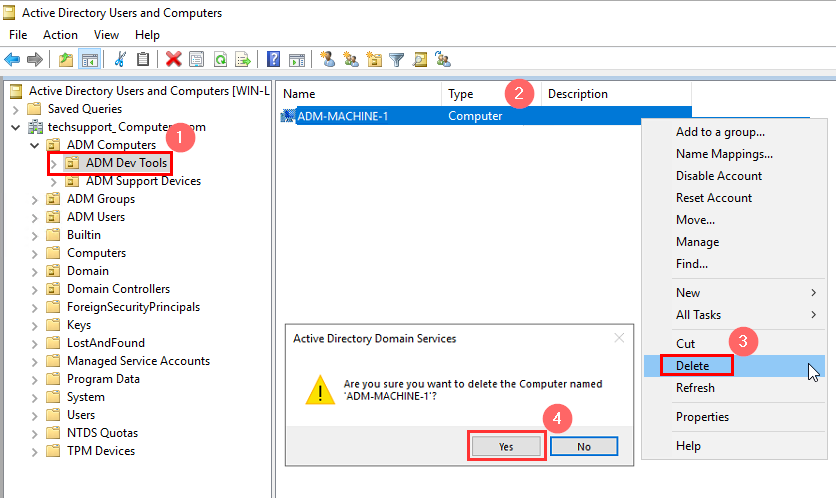Expand the Saved Queries node
836x498 pixels.
[x=16, y=109]
